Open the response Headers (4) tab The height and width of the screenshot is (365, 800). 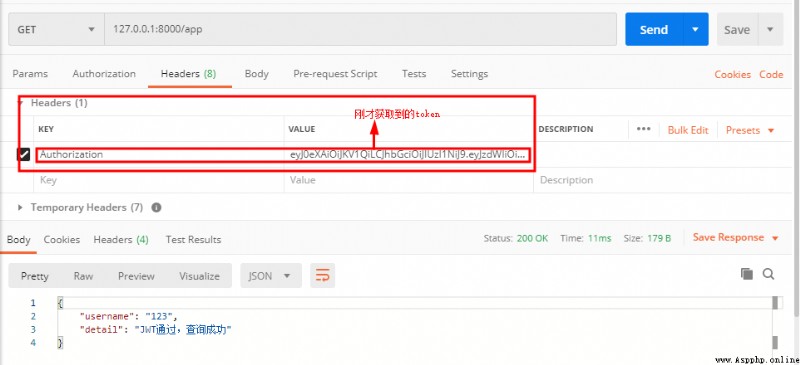tap(121, 239)
